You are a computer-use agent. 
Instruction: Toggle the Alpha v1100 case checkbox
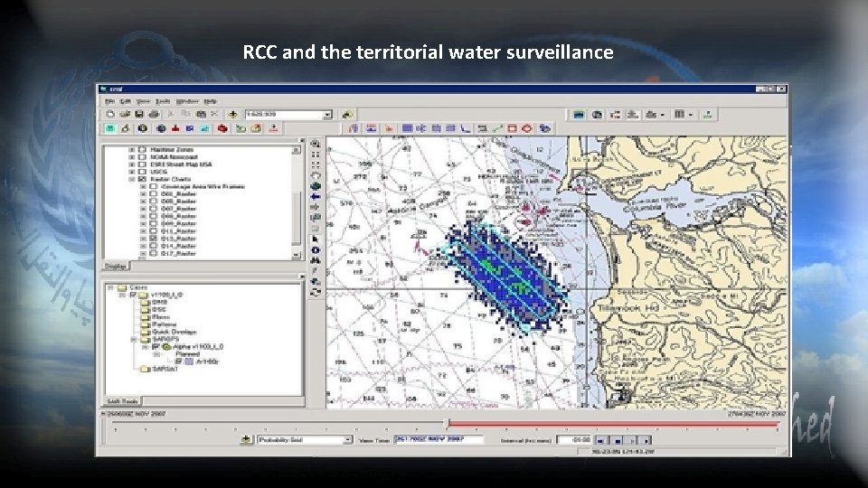click(x=156, y=347)
